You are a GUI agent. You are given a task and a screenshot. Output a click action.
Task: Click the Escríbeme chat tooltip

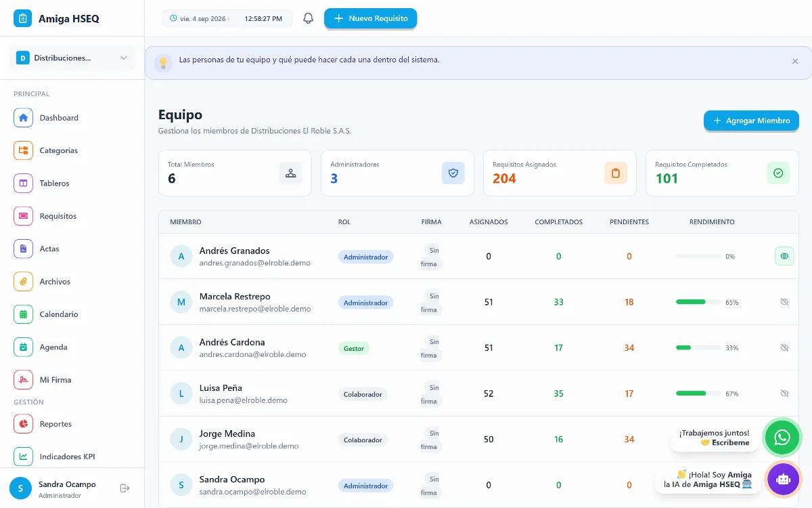[715, 438]
